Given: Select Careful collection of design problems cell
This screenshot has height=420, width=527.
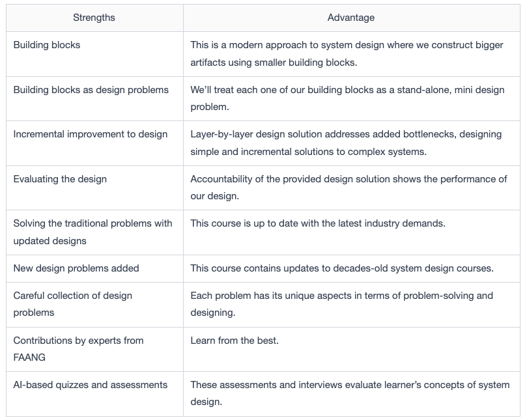Looking at the screenshot, I should coord(94,304).
